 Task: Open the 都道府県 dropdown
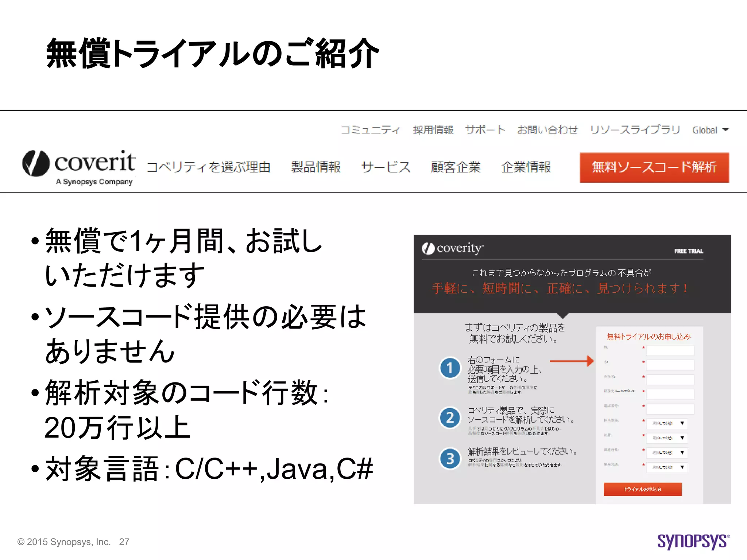click(667, 452)
